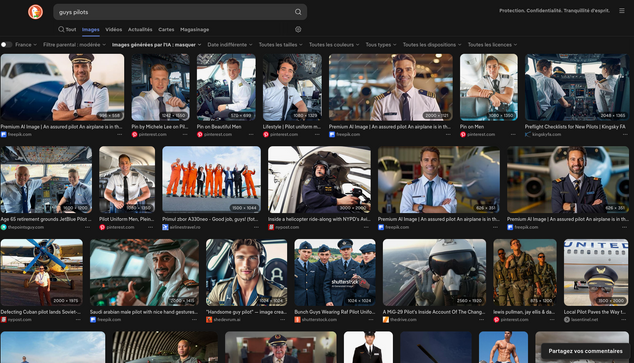Switch to the Cartes tab
The image size is (634, 363).
tap(166, 30)
